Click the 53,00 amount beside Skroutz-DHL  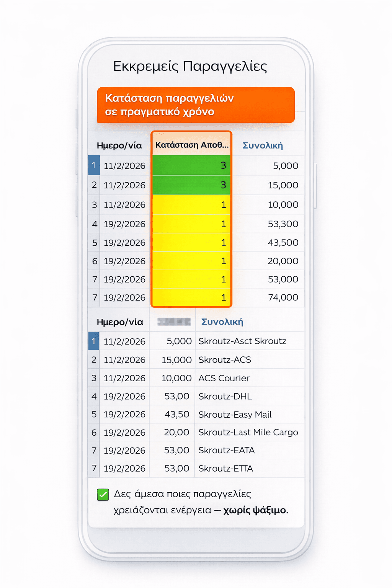pos(177,396)
